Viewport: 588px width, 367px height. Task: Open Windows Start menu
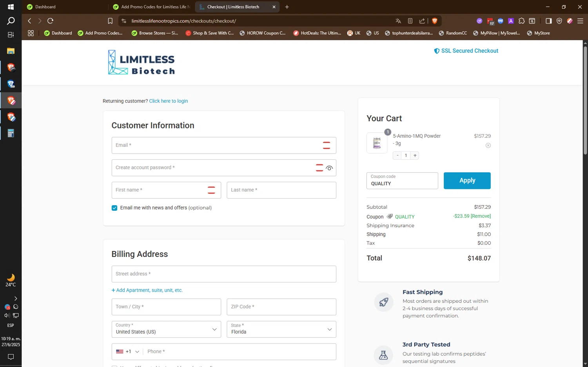click(x=11, y=7)
